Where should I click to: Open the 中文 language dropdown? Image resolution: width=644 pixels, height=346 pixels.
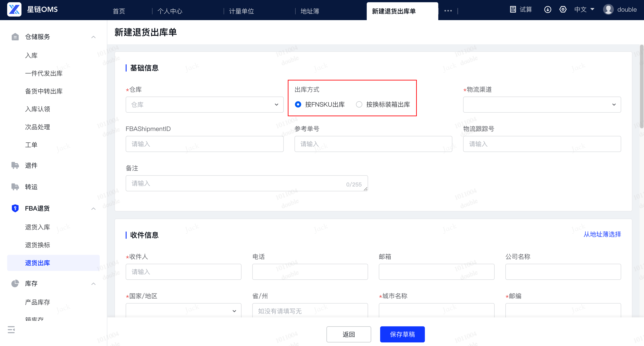[x=584, y=9]
